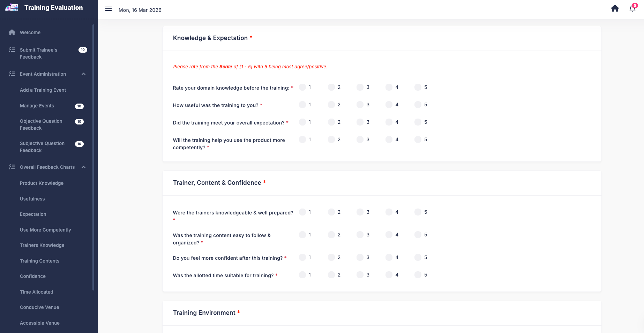Open the Product Knowledge chart link
The width and height of the screenshot is (644, 333).
coord(42,183)
